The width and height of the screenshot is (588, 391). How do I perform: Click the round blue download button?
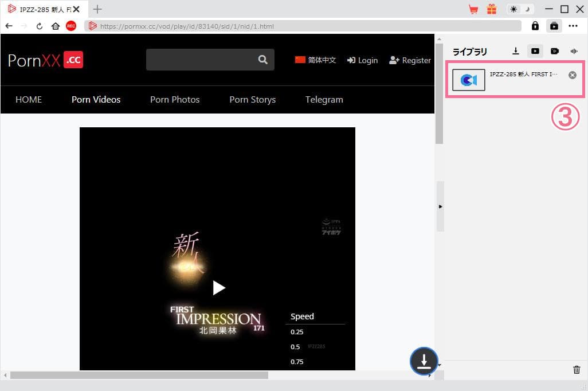424,361
